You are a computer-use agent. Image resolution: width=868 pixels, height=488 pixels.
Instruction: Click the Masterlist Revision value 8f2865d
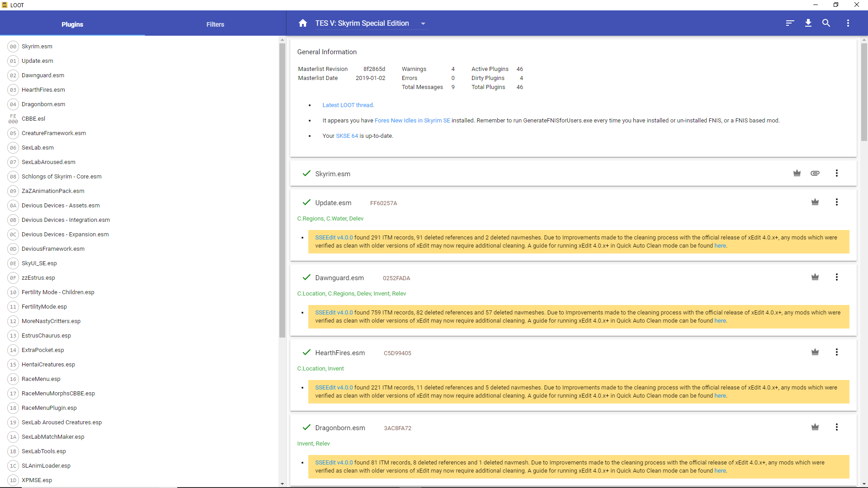click(x=374, y=69)
